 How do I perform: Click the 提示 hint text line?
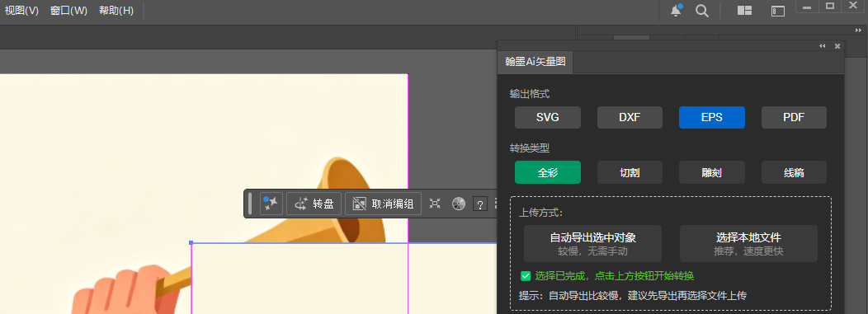tap(634, 295)
